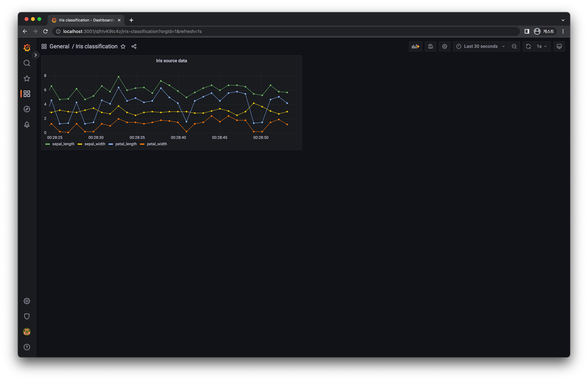Screen dimensions: 588x381
Task: Toggle the browser side panel
Action: click(527, 31)
